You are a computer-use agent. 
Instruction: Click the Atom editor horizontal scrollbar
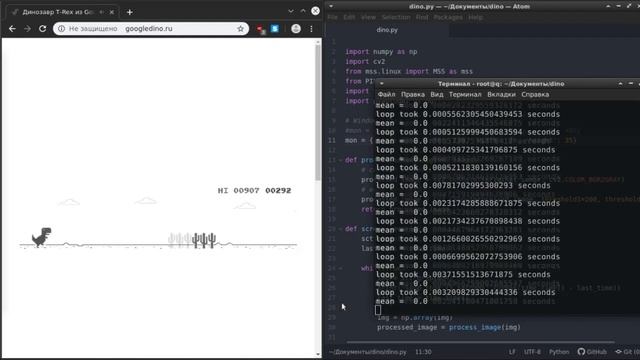click(x=480, y=342)
